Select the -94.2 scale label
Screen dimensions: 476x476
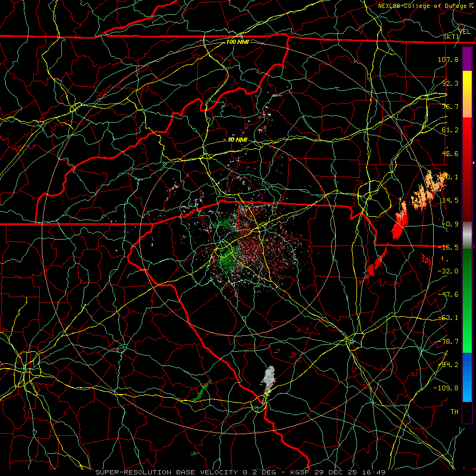[x=448, y=364]
